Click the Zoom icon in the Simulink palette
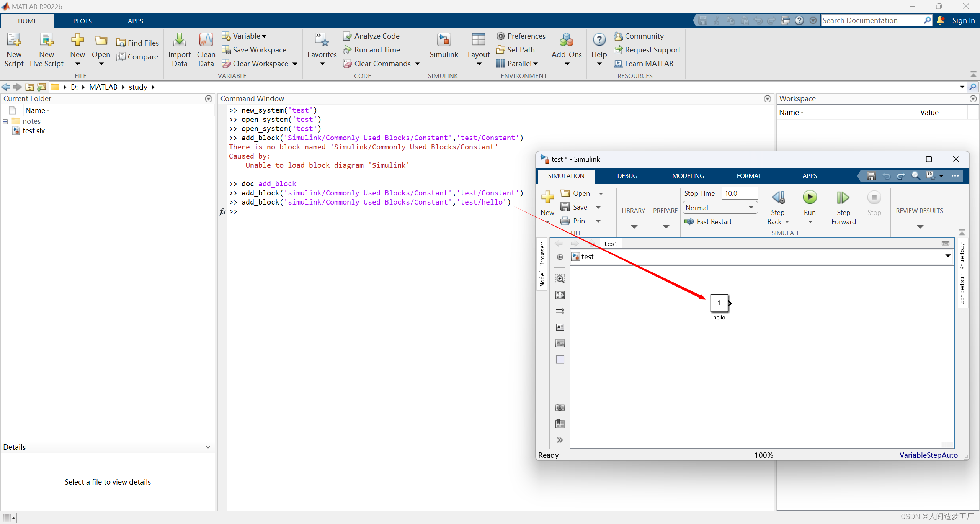 coord(560,279)
